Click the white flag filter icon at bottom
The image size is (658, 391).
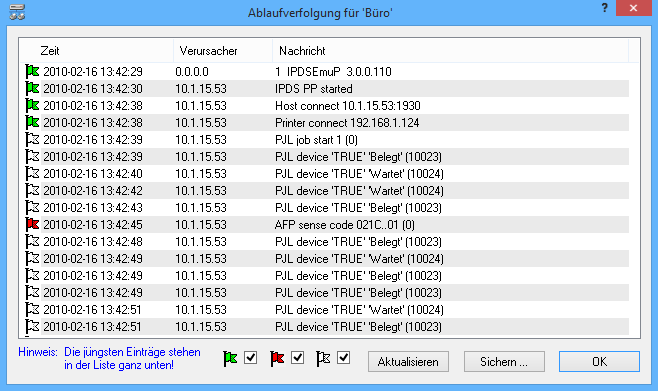pyautogui.click(x=323, y=359)
